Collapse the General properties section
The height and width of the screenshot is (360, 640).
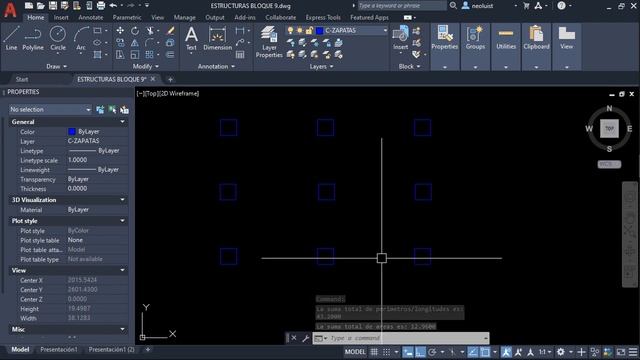(x=122, y=122)
